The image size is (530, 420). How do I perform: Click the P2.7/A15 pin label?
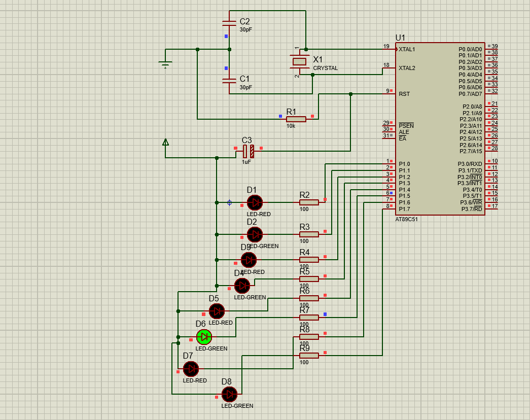[471, 152]
